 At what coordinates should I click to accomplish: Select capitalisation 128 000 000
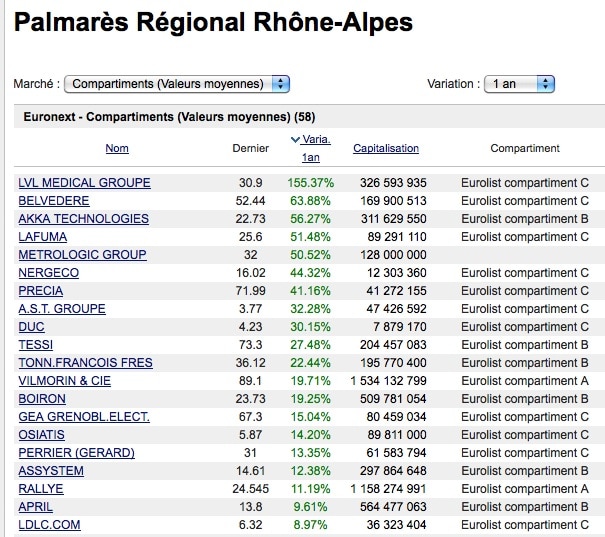click(393, 255)
